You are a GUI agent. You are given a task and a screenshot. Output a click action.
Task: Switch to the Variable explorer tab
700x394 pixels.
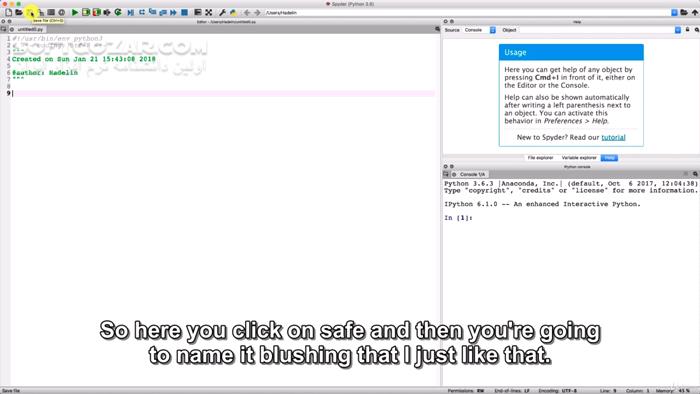(x=579, y=158)
